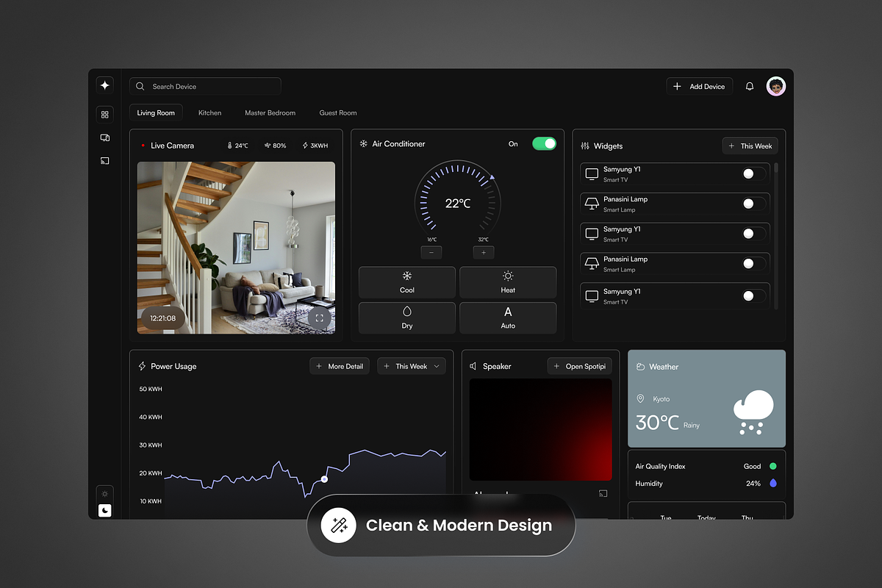Click the blue Humidity droplet icon
882x588 pixels.
[x=772, y=483]
